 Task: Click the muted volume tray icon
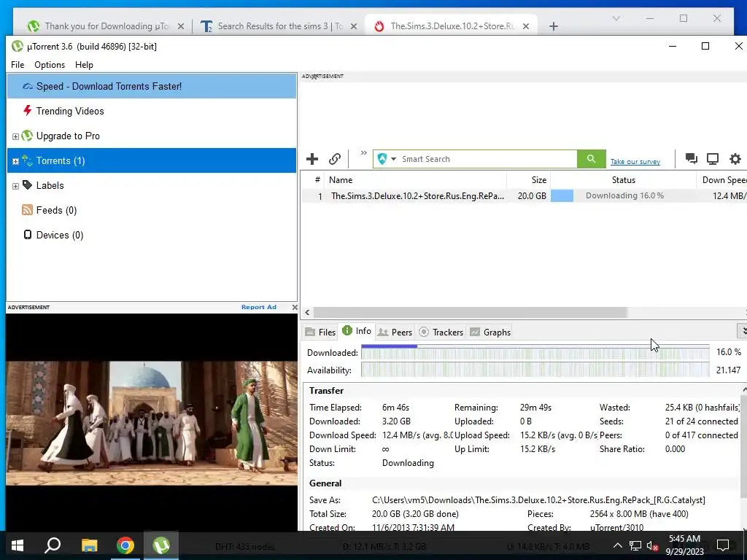[653, 545]
